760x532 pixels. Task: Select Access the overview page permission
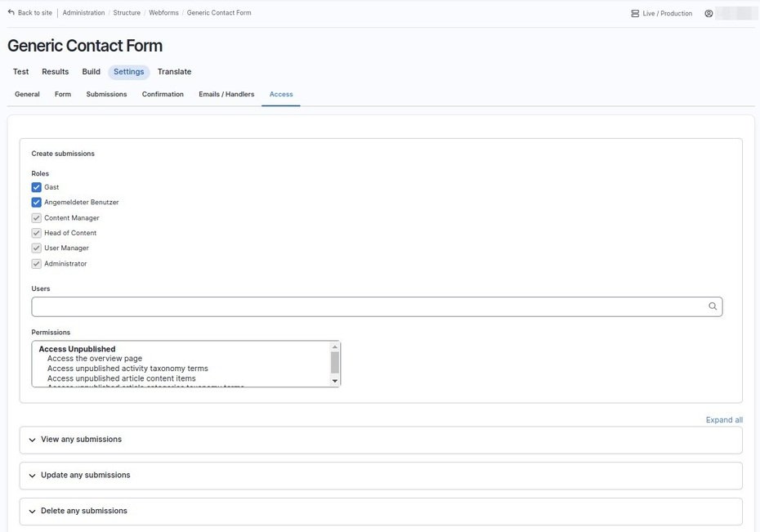pos(95,359)
